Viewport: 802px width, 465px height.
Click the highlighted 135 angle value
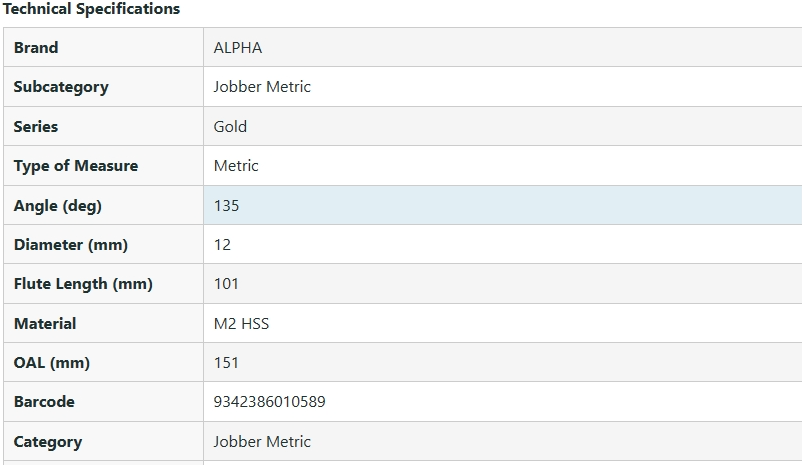point(227,206)
